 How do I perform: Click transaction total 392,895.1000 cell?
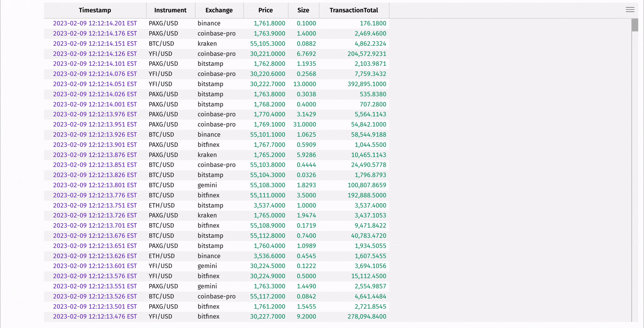(x=367, y=84)
